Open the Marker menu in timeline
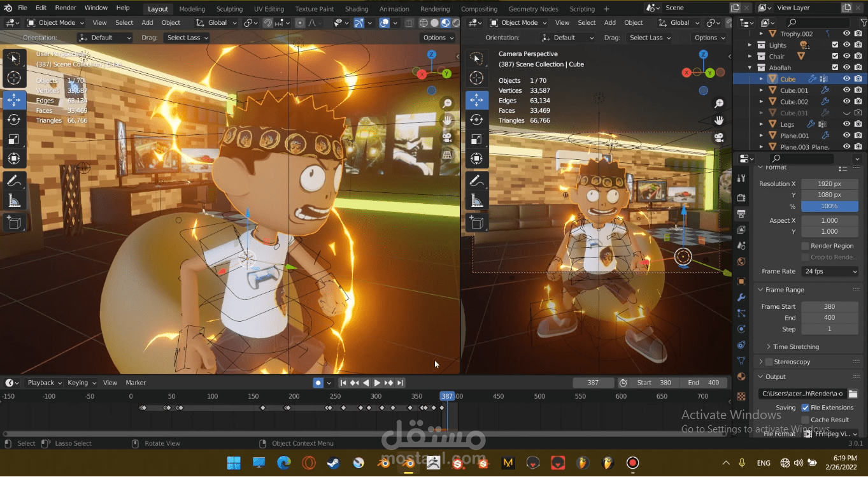 (136, 383)
